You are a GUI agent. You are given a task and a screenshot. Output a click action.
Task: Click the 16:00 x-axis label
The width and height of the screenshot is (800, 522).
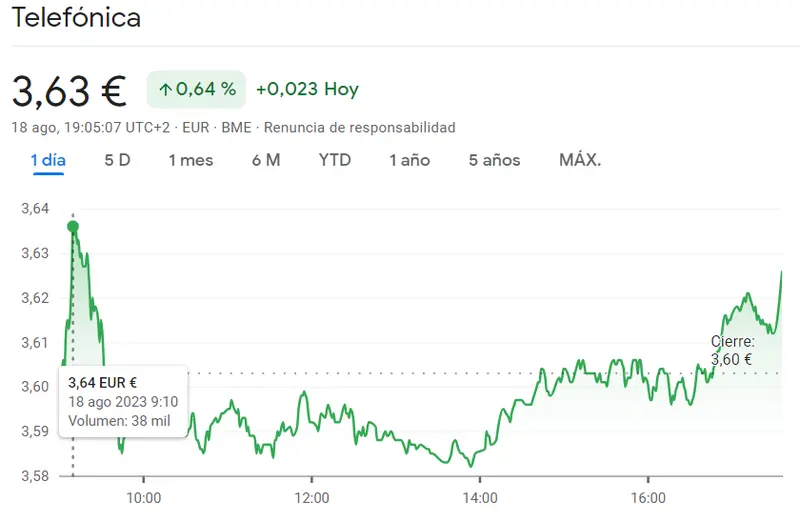648,498
